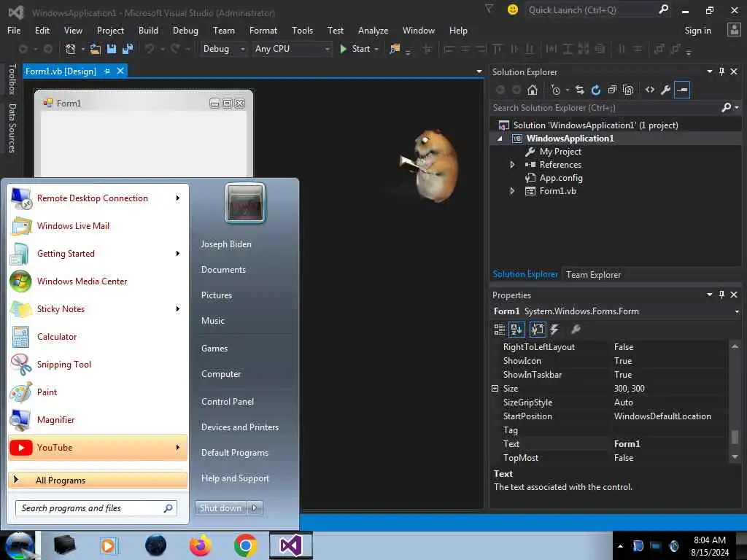Click the Undo arrow icon
Image resolution: width=747 pixels, height=560 pixels.
pyautogui.click(x=150, y=49)
